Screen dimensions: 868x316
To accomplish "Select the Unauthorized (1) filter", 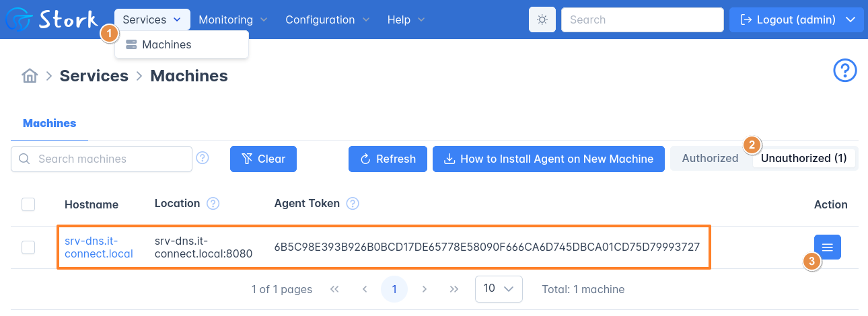I will click(x=803, y=159).
